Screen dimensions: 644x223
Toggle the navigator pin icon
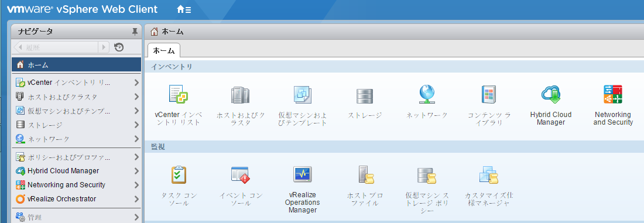pyautogui.click(x=134, y=32)
